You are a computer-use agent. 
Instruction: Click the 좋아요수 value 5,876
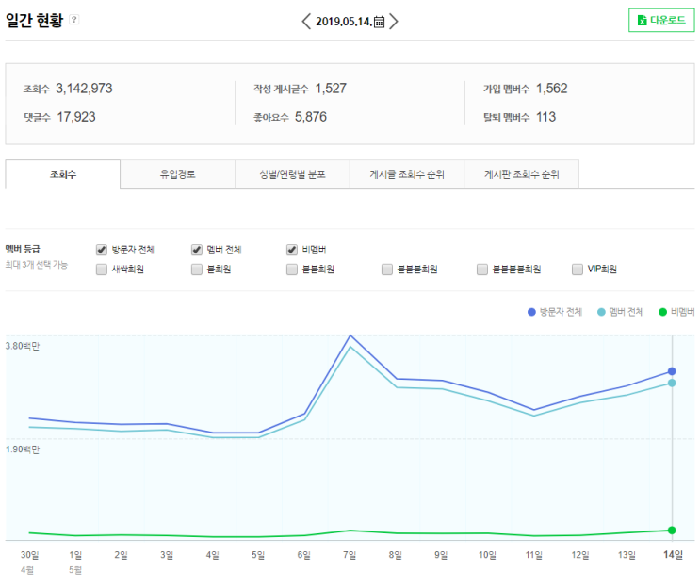pyautogui.click(x=311, y=117)
